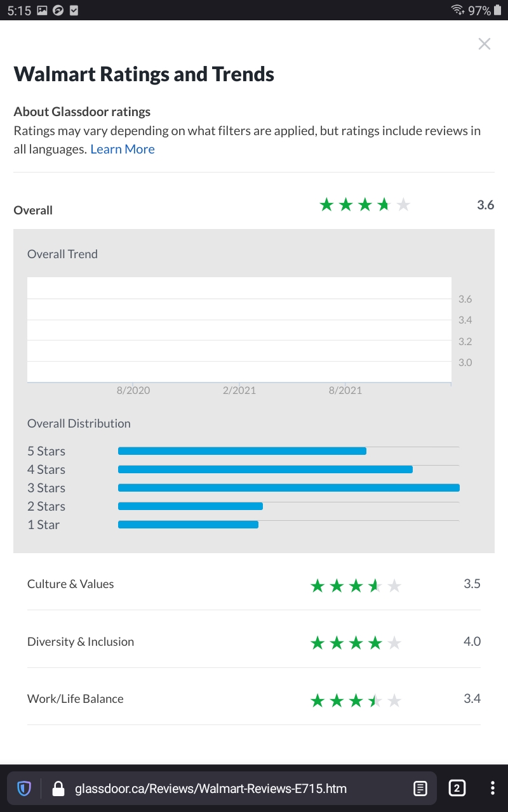Click the "Work/Life Balance" label
Viewport: 508px width, 812px height.
pyautogui.click(x=76, y=698)
